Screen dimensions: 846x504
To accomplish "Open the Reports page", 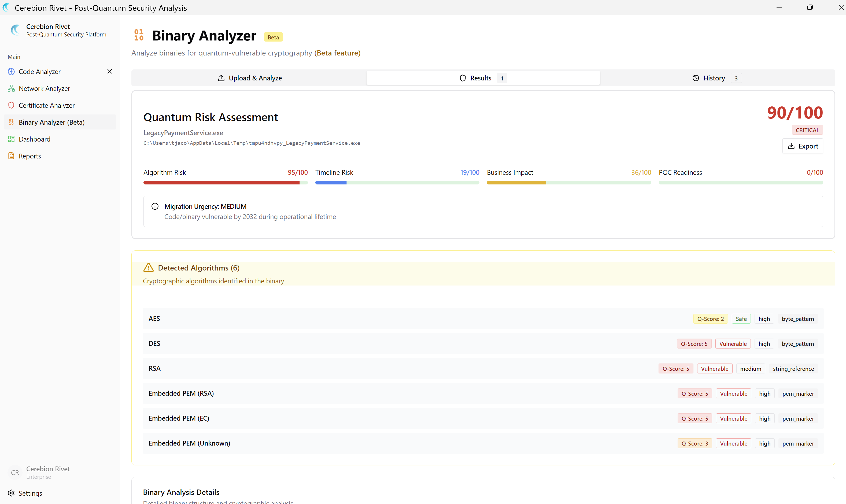I will [x=60, y=156].
